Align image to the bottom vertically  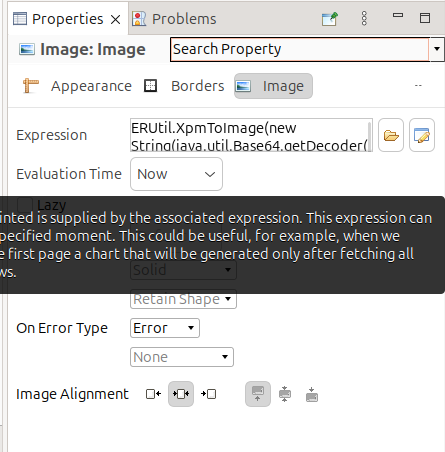(312, 394)
